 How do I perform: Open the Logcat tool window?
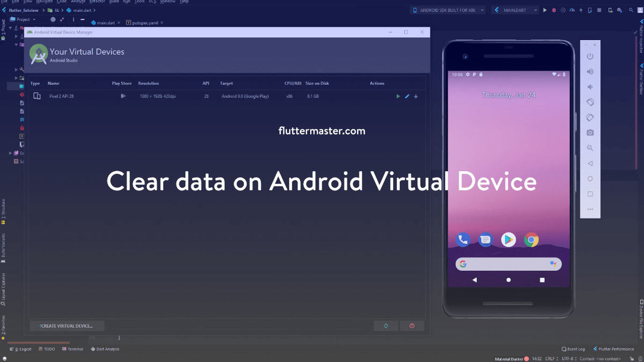21,349
